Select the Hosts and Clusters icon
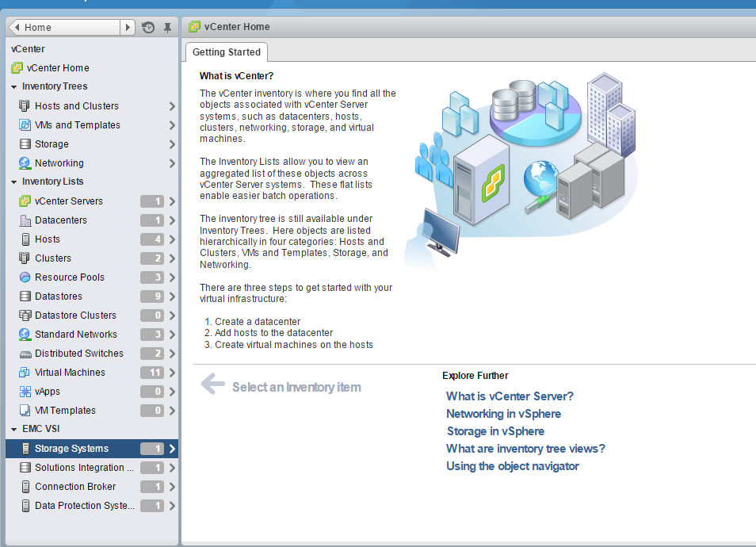The height and width of the screenshot is (547, 756). point(25,106)
